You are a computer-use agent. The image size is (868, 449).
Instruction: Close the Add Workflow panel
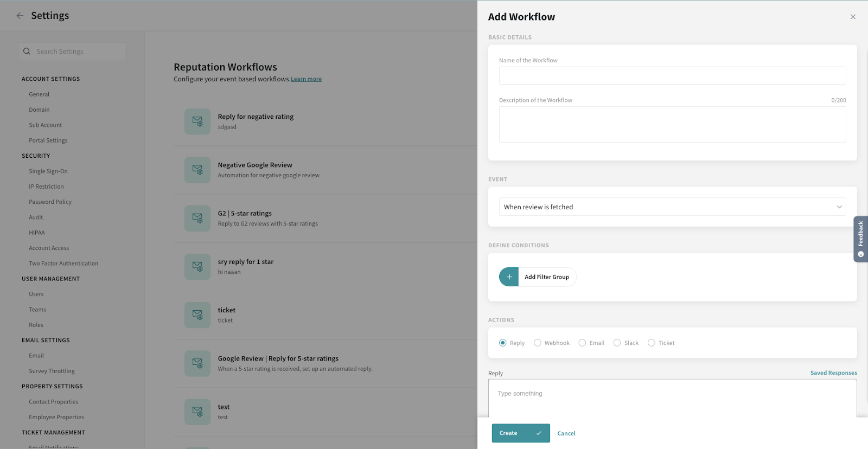[x=853, y=17]
